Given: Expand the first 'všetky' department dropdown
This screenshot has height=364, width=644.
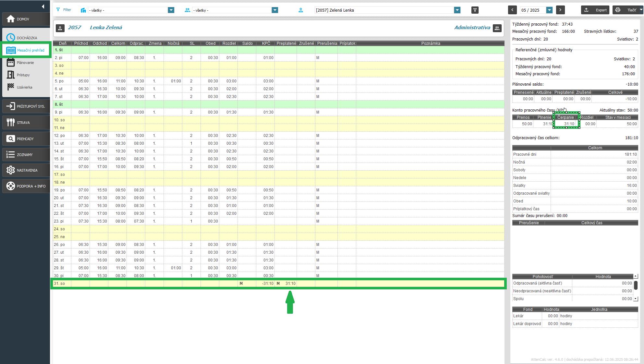Looking at the screenshot, I should (x=171, y=10).
